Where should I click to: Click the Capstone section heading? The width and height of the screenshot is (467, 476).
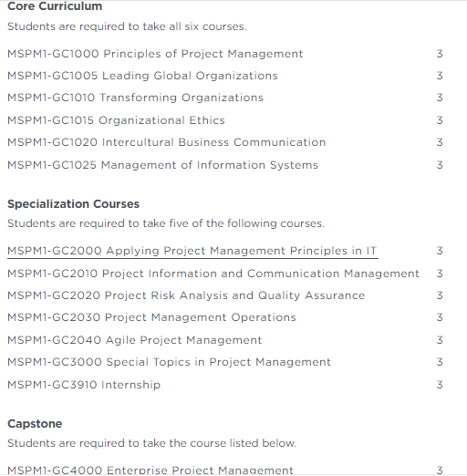(35, 424)
